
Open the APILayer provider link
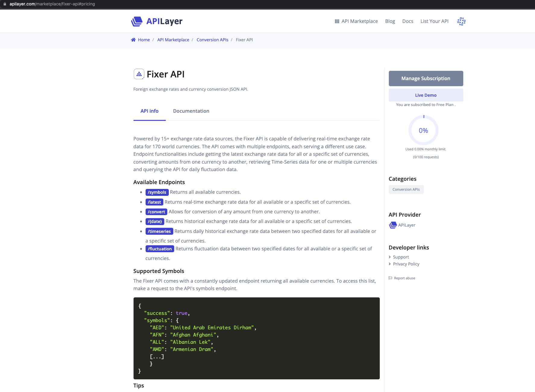point(407,225)
